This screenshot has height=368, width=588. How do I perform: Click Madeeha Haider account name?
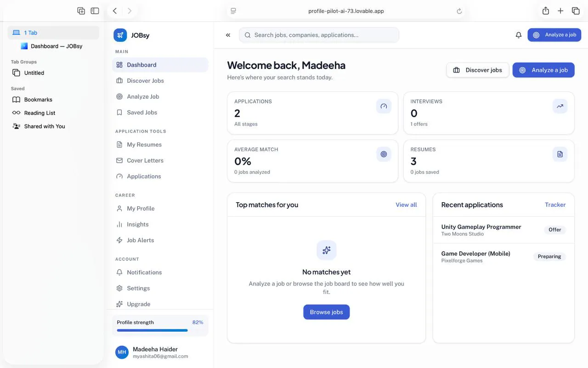(x=155, y=349)
